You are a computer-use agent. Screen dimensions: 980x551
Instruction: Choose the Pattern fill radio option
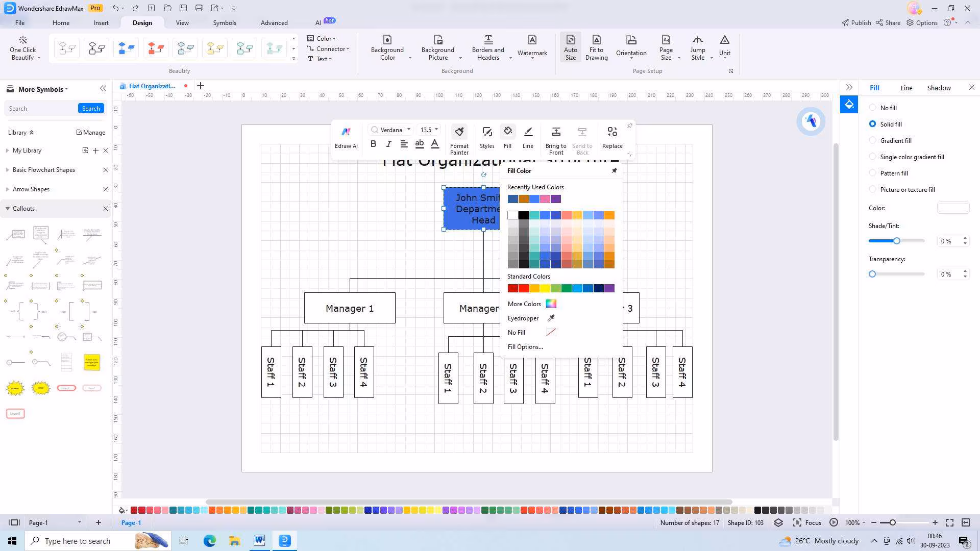(x=872, y=173)
